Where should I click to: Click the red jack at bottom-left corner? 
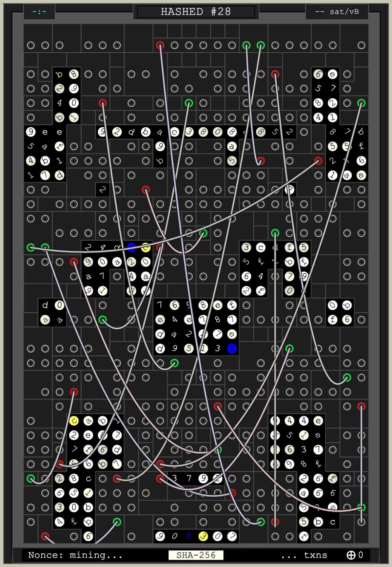click(45, 536)
